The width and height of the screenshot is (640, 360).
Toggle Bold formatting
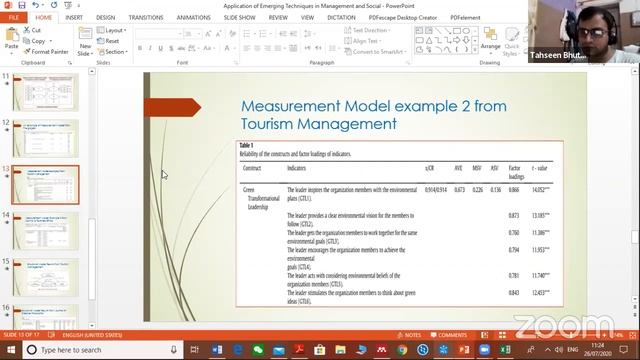[140, 48]
